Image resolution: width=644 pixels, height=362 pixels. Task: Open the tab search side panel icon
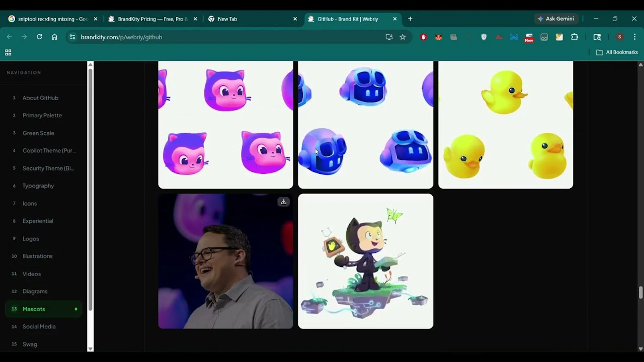point(597,37)
